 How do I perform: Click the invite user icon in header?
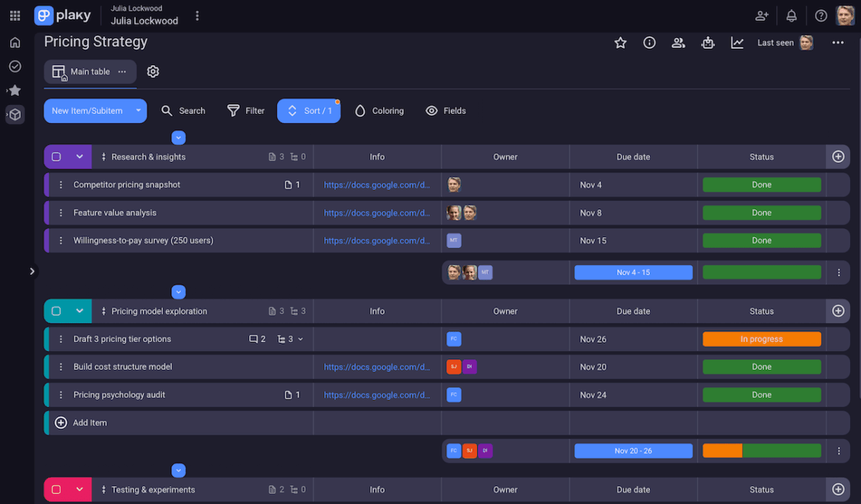(x=762, y=16)
